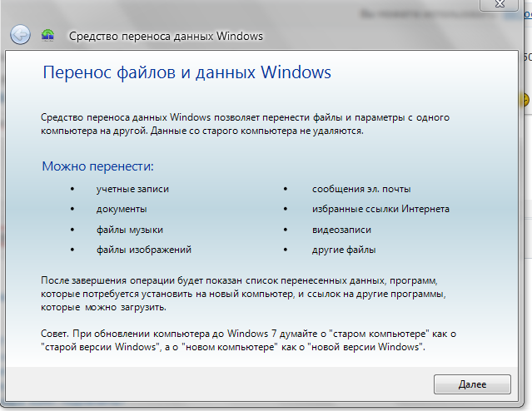Click the list item документы

point(122,209)
